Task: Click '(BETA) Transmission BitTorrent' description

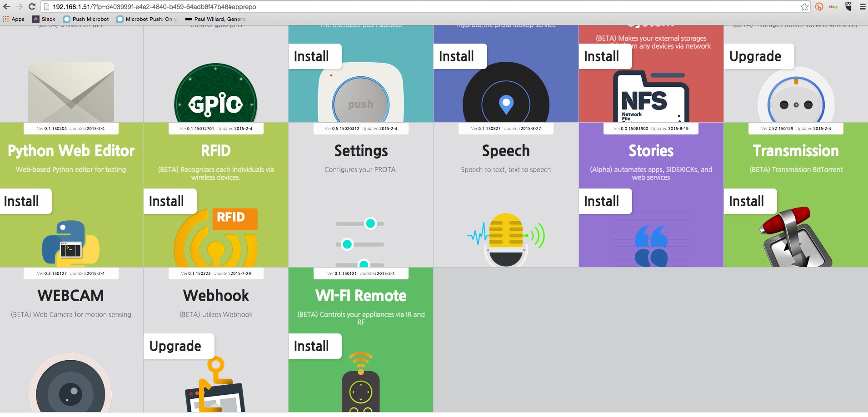Action: click(x=796, y=169)
